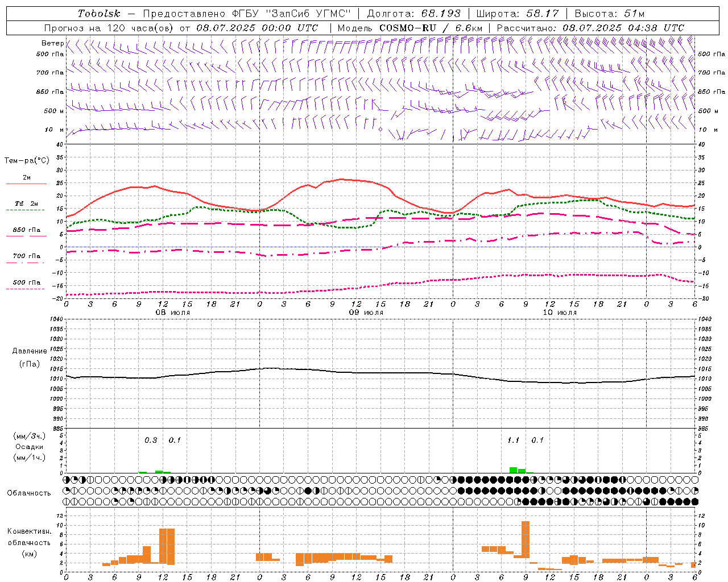Viewport: 728px width, 582px height.
Task: Click the (мм/1ч.) precipitation unit label
Action: coord(30,458)
